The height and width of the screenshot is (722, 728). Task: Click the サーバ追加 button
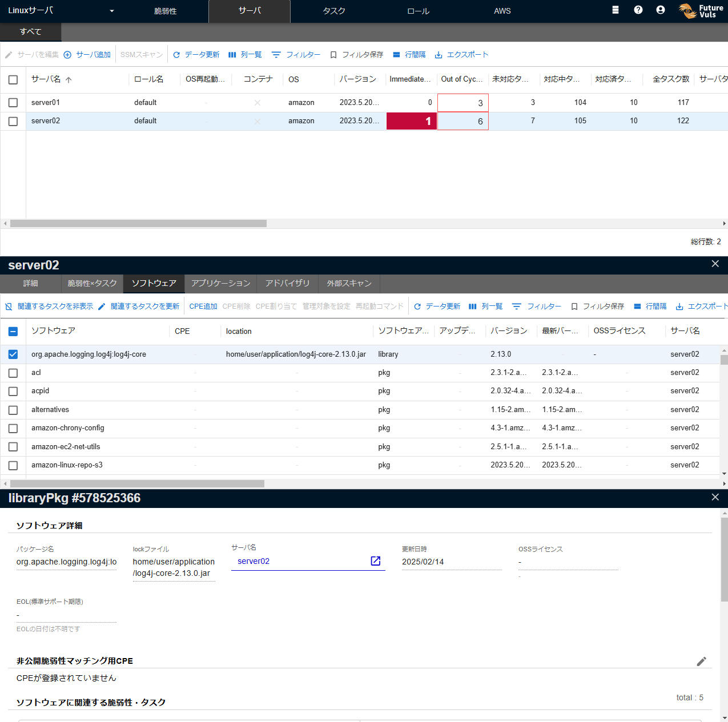coord(87,55)
